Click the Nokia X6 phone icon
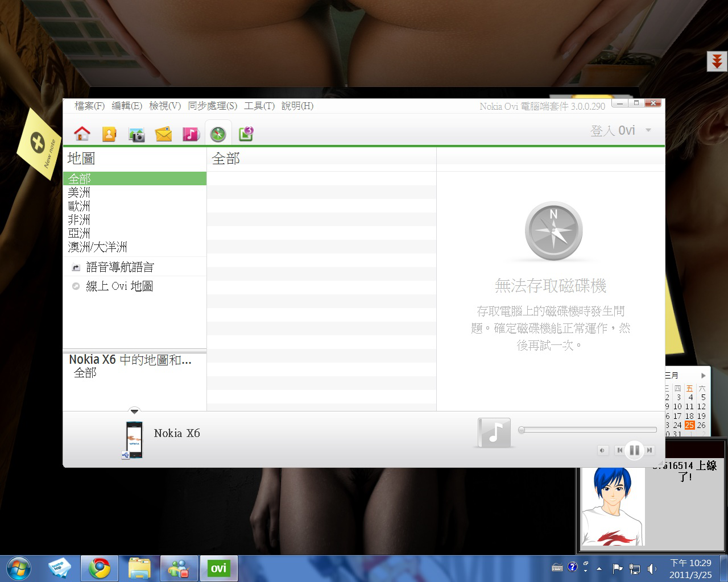 point(134,439)
